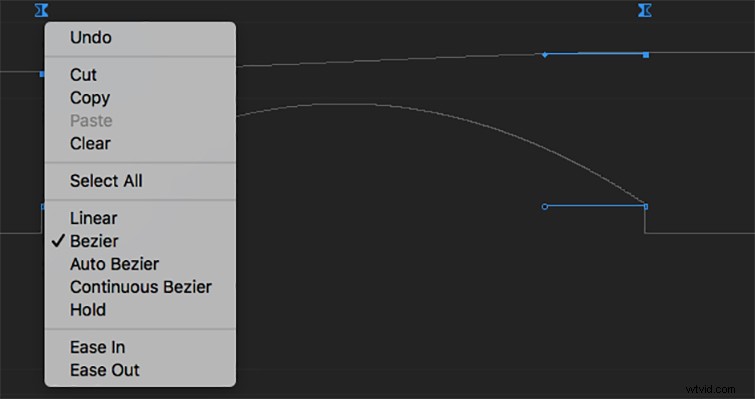The height and width of the screenshot is (399, 755).
Task: Click the blue handle line on lower curve
Action: point(595,206)
